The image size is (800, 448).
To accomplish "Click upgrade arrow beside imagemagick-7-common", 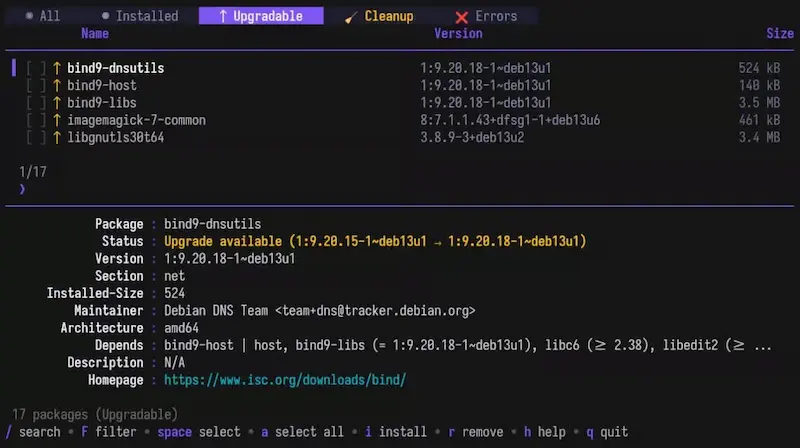I will [x=57, y=120].
